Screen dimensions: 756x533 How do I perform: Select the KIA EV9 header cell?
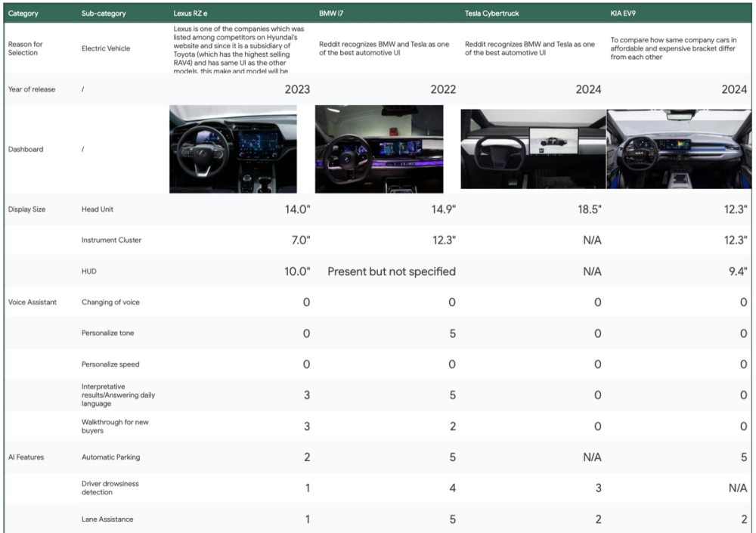point(623,14)
